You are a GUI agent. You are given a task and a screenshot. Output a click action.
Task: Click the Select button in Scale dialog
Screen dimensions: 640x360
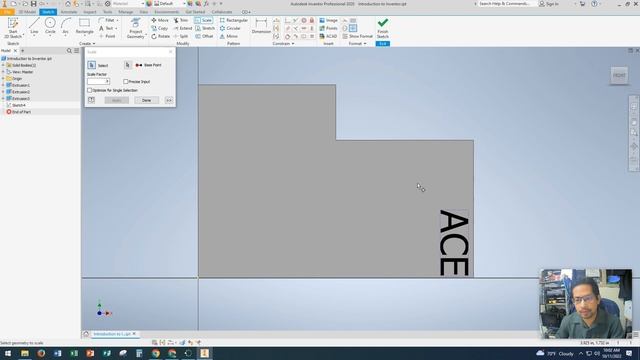coord(92,65)
